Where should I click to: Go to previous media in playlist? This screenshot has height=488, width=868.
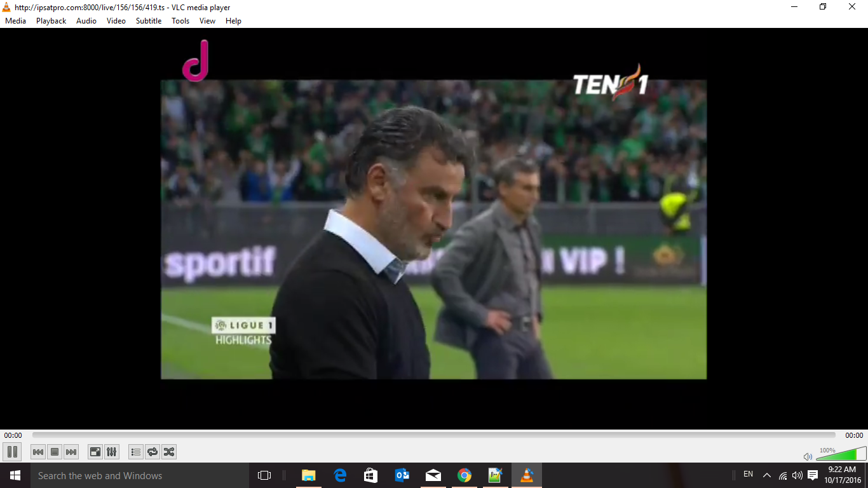point(38,452)
